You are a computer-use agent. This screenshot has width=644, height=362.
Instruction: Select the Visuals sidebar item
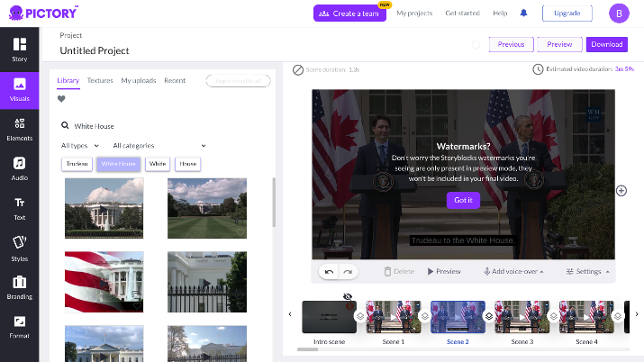pos(19,90)
